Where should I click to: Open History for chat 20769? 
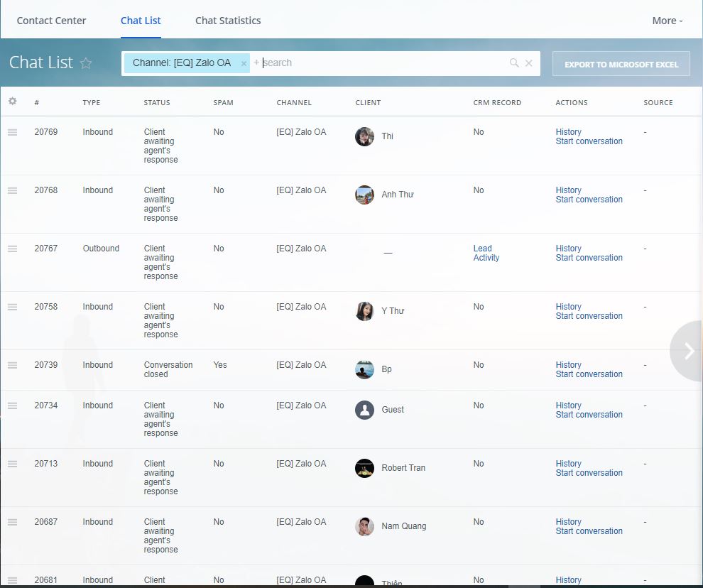(x=568, y=132)
